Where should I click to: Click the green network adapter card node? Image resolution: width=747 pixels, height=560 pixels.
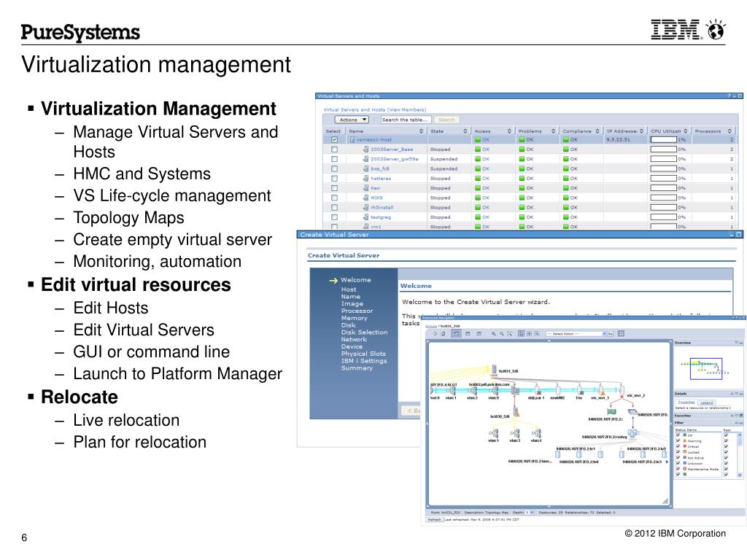coord(611,411)
